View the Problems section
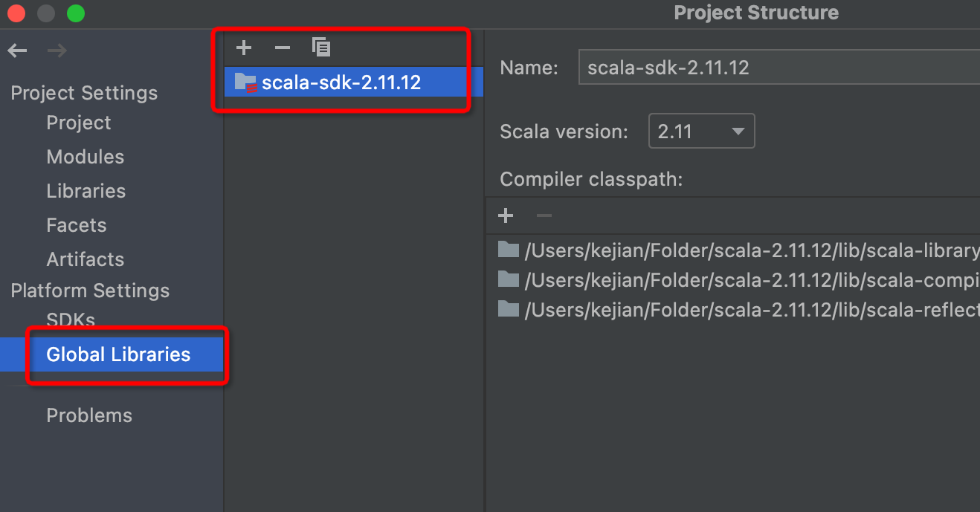 click(89, 415)
